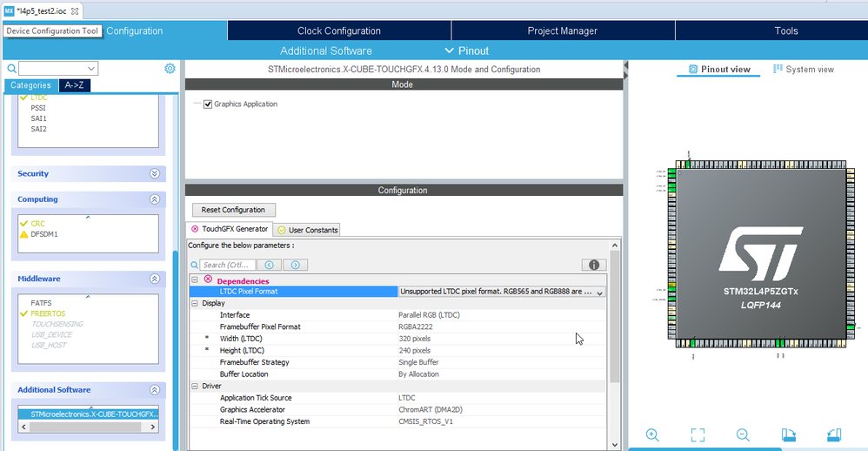Click in the parameter search field
This screenshot has width=868, height=451.
click(x=228, y=265)
